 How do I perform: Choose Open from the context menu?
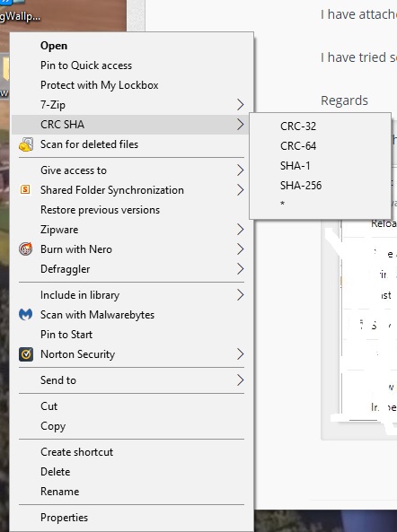click(132, 46)
